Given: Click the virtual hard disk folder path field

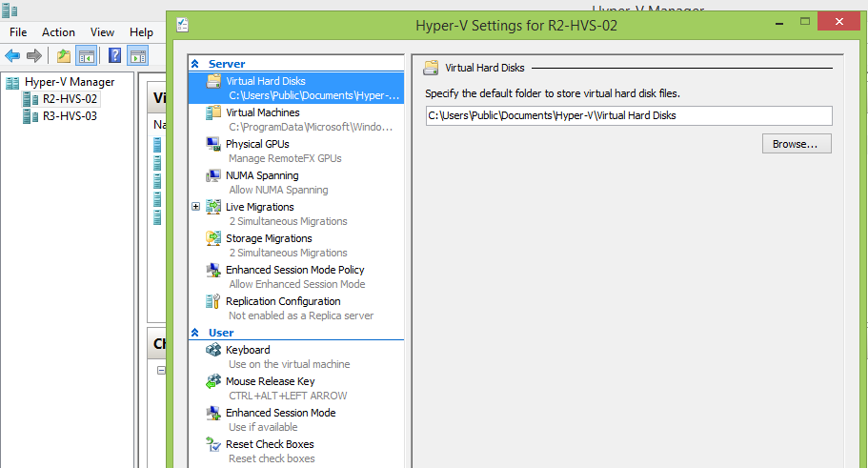Looking at the screenshot, I should [x=629, y=115].
